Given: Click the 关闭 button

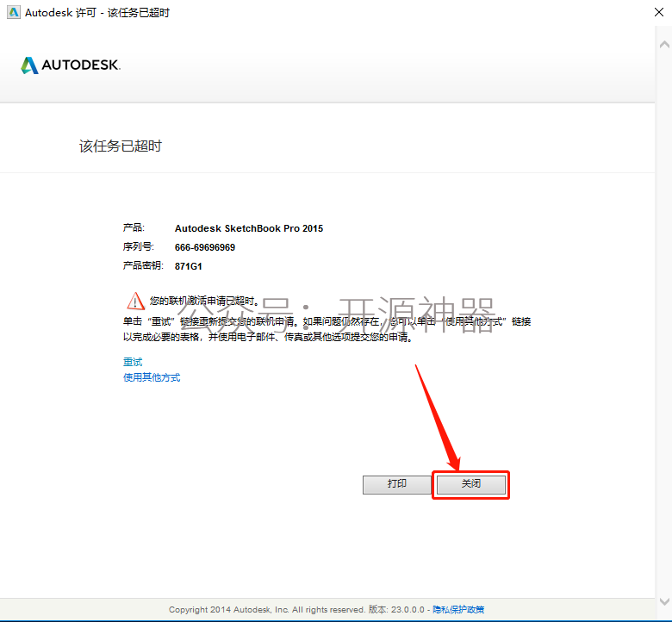Looking at the screenshot, I should (x=470, y=485).
